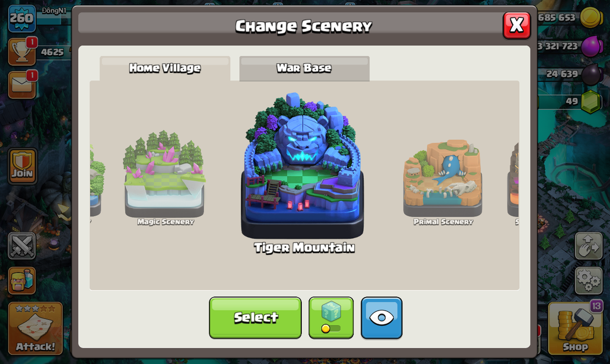Viewport: 610px width, 364px height.
Task: Open the barbarian army overview icon
Action: pyautogui.click(x=22, y=280)
